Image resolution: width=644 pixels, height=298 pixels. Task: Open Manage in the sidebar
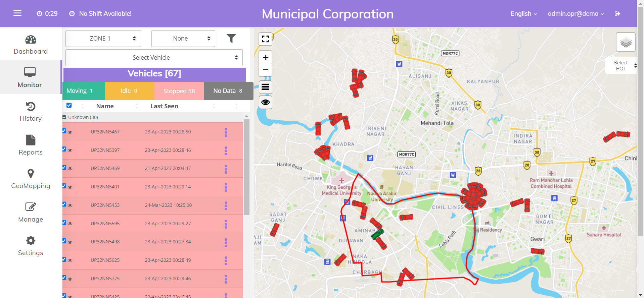31,212
